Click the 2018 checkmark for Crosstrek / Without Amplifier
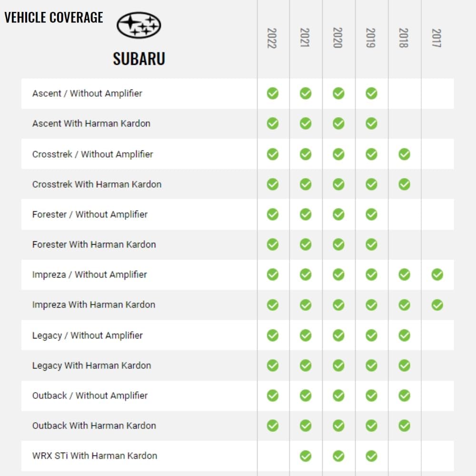This screenshot has height=476, width=476. pos(404,154)
